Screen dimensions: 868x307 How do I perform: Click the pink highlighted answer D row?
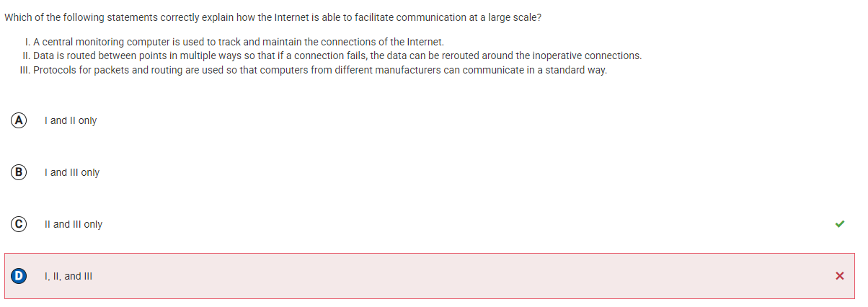pyautogui.click(x=430, y=276)
